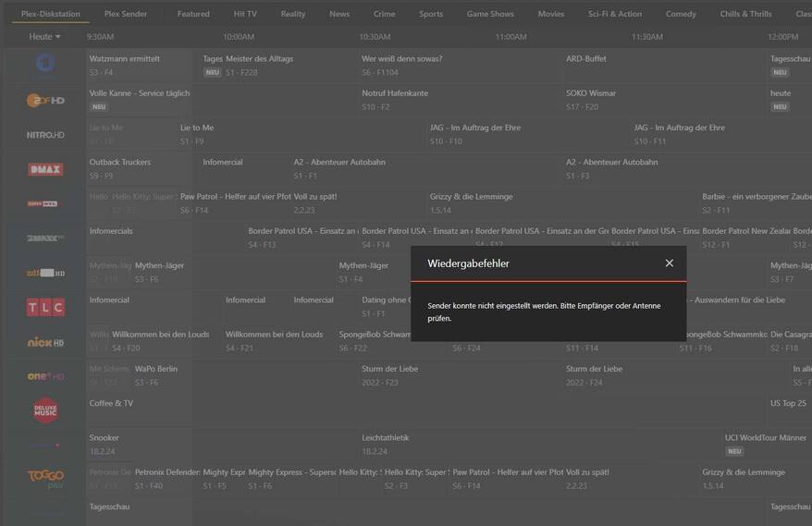
Task: Select the NITRO HD channel logo
Action: click(45, 135)
